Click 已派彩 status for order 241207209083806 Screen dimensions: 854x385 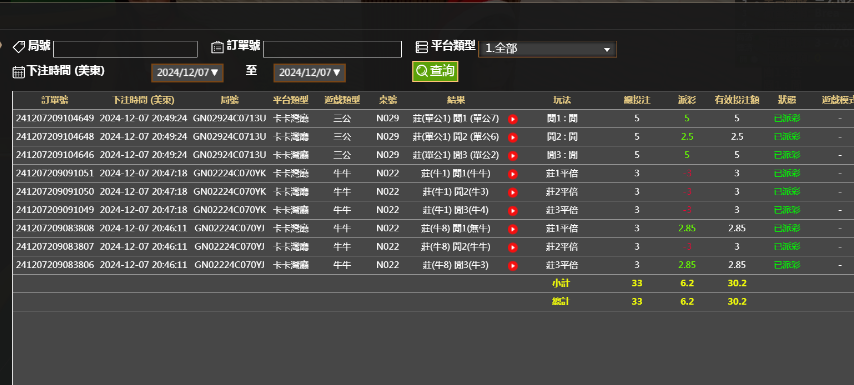pyautogui.click(x=787, y=265)
